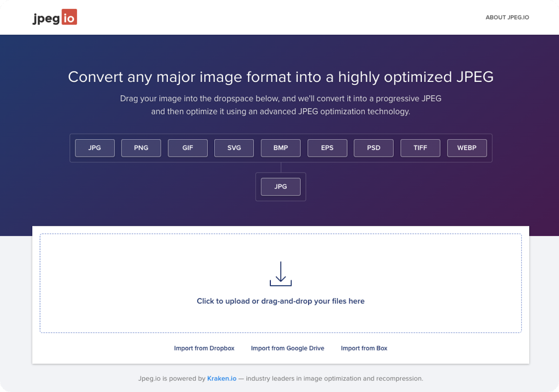Choose Import from Box

point(364,348)
